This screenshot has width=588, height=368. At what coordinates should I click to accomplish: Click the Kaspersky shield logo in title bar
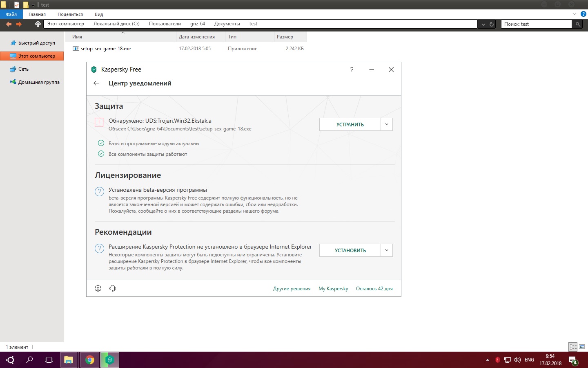tap(94, 70)
